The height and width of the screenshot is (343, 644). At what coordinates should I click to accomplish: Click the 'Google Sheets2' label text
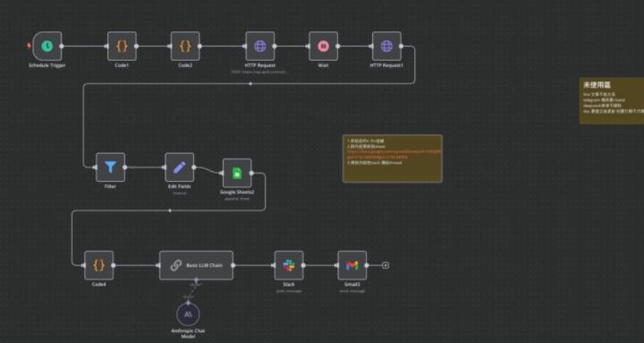click(x=237, y=192)
